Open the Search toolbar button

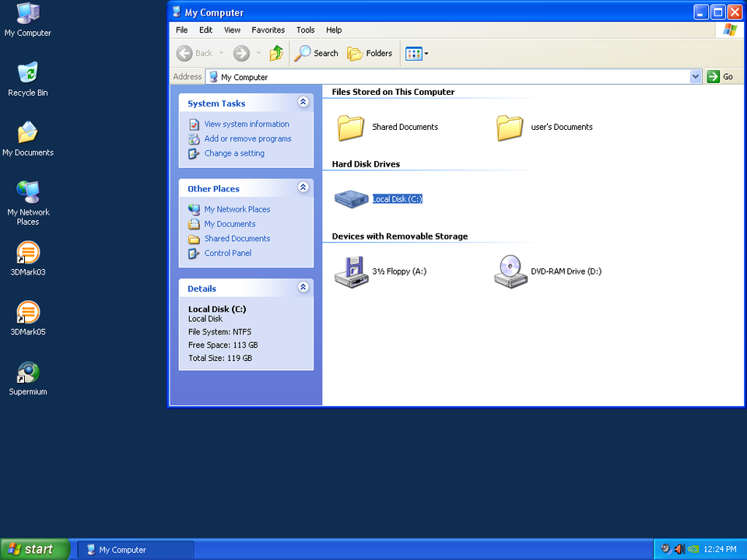point(316,53)
